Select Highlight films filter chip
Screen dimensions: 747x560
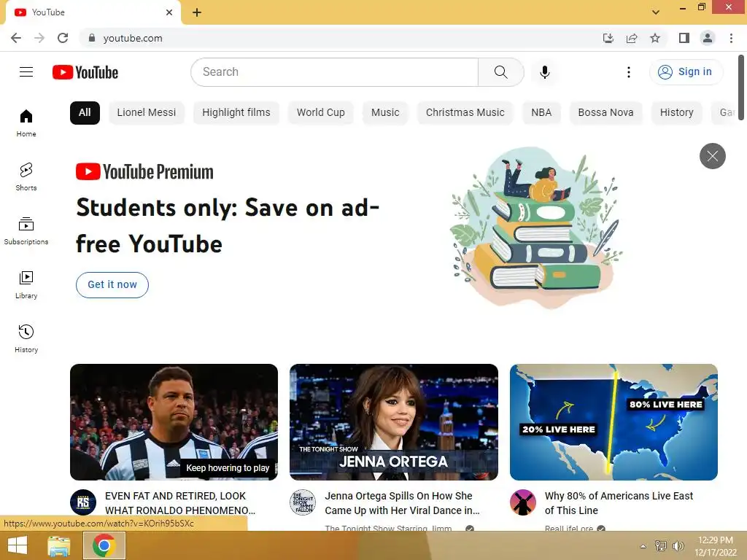pyautogui.click(x=236, y=113)
